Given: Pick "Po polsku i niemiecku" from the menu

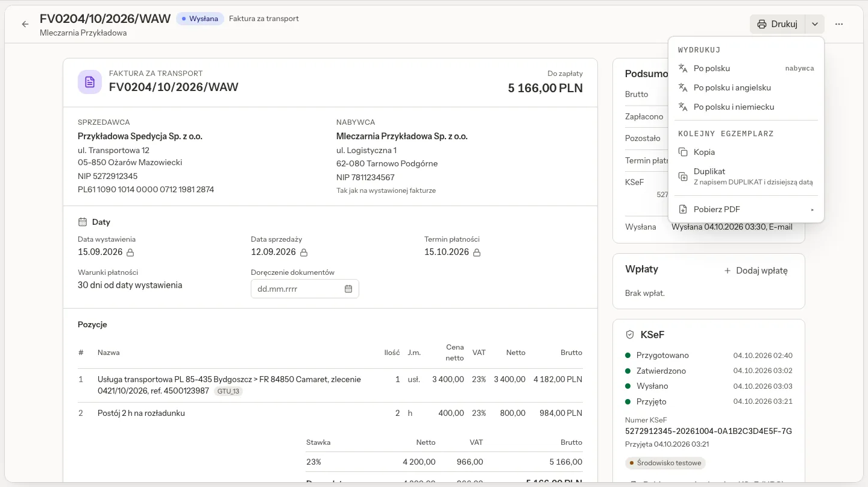Looking at the screenshot, I should pos(746,107).
